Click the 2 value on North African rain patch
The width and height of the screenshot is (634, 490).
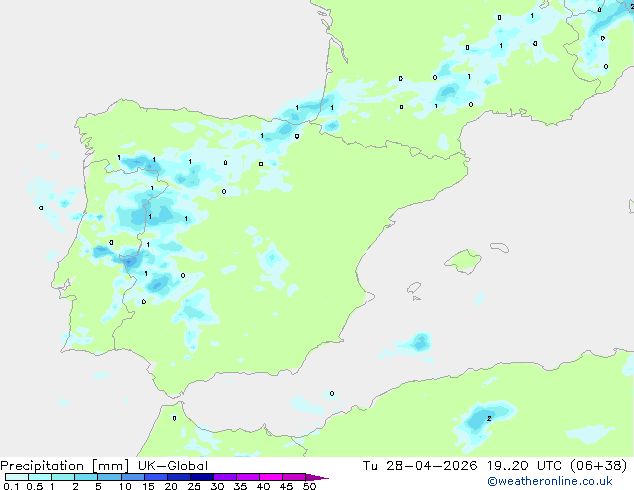pyautogui.click(x=489, y=418)
